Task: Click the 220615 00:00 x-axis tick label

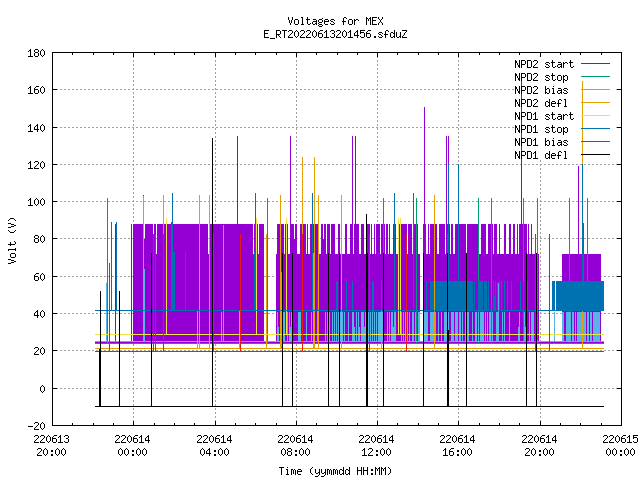Action: point(620,446)
